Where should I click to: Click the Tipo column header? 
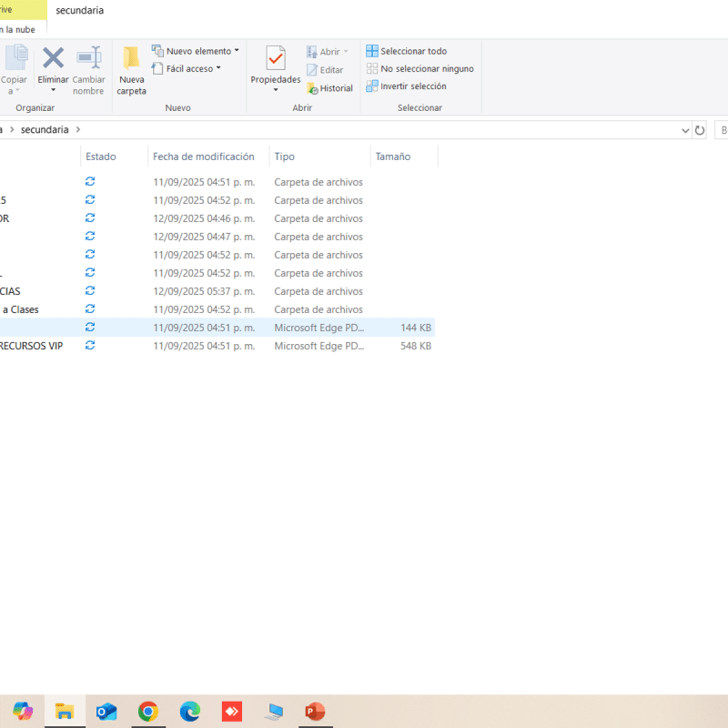coord(285,157)
